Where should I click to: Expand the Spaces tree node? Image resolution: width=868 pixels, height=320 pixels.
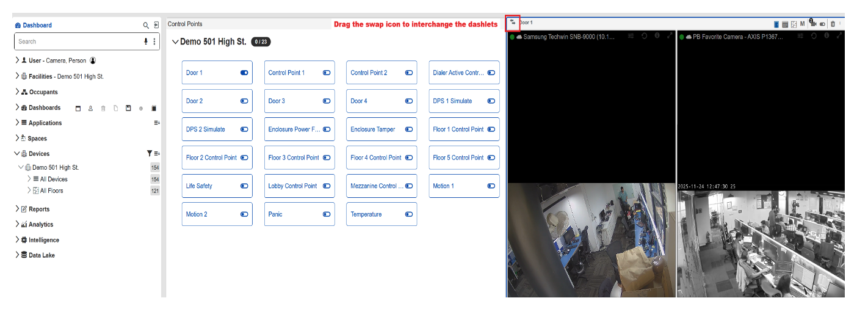pyautogui.click(x=17, y=139)
